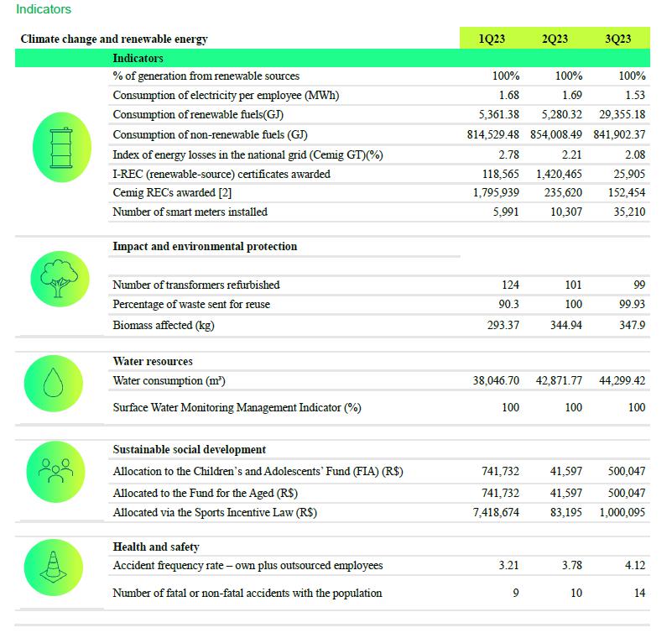Click 'Water consumption (m³)' label
This screenshot has height=633, width=672.
[169, 381]
